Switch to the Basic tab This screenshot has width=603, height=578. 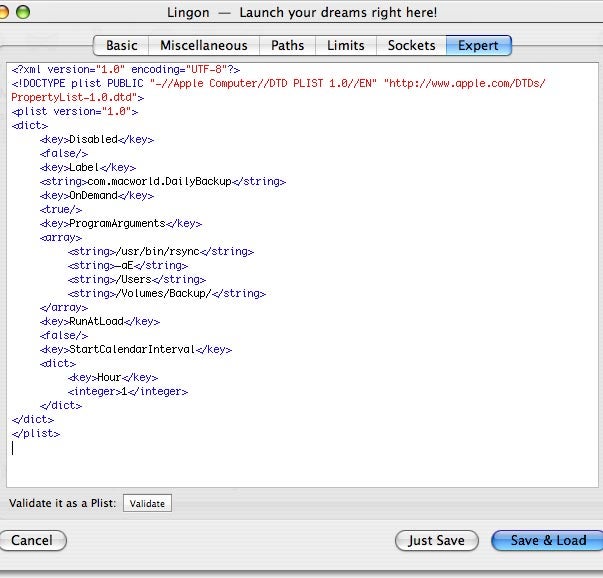coord(121,45)
